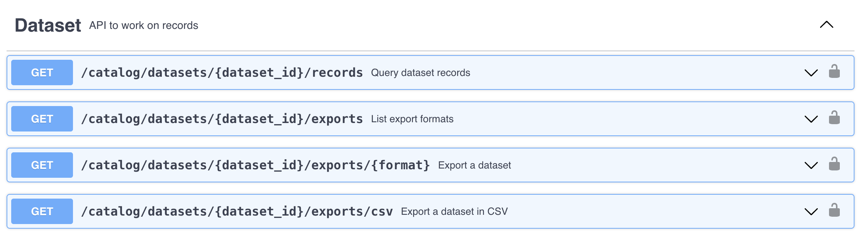Viewport: 868px width, 236px height.
Task: Click the 'Export a dataset in CSV' description
Action: [x=454, y=212]
